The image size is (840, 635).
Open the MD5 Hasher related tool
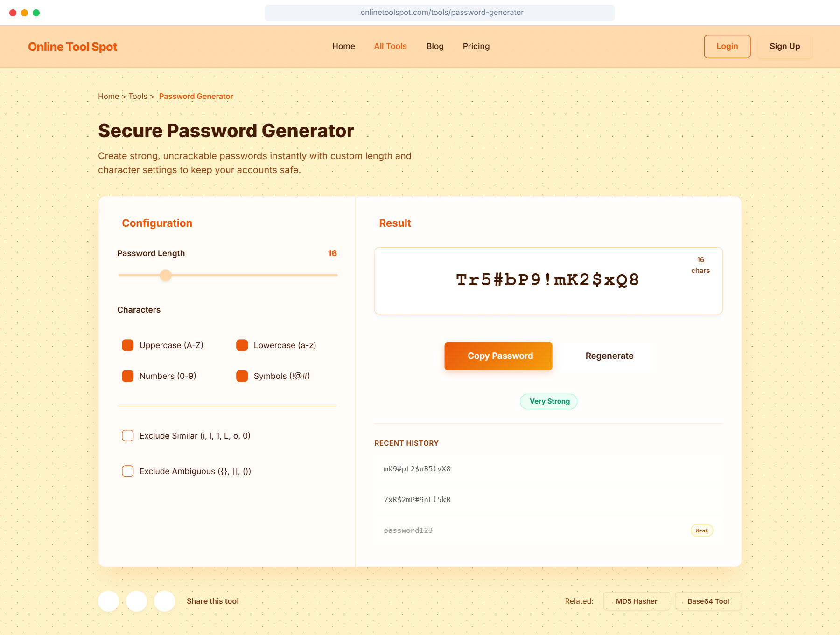point(637,601)
